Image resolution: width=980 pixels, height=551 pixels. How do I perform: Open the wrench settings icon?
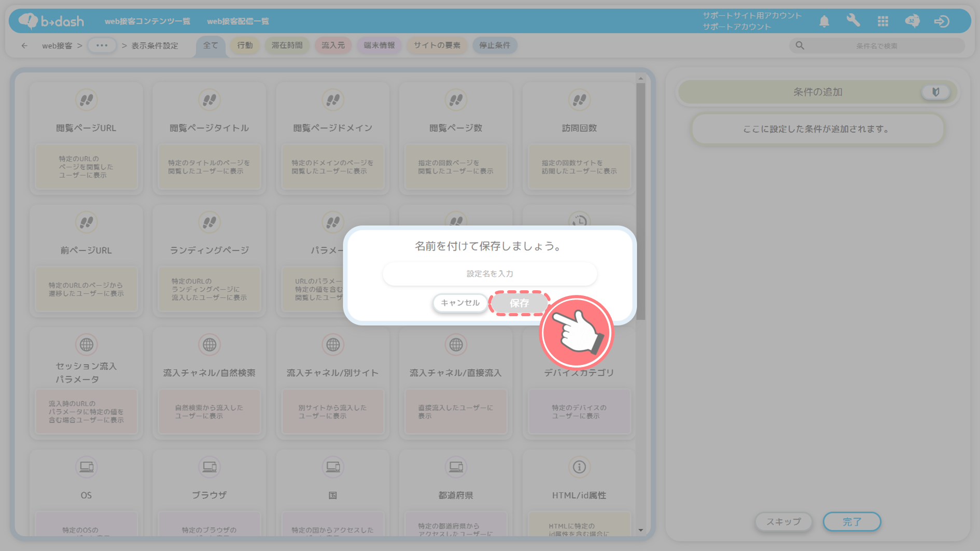853,21
